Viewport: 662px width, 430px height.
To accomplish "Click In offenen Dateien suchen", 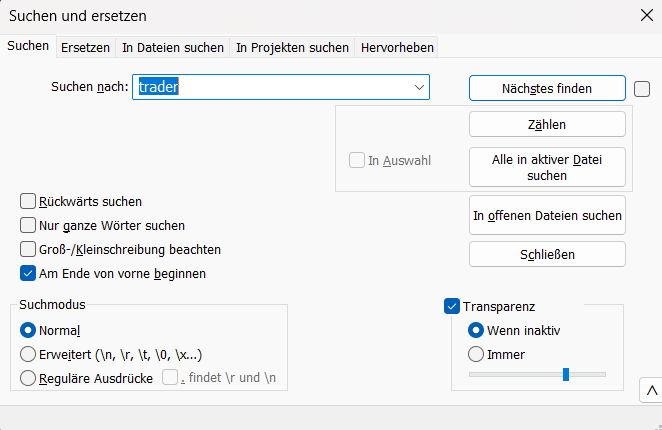I will (x=547, y=215).
